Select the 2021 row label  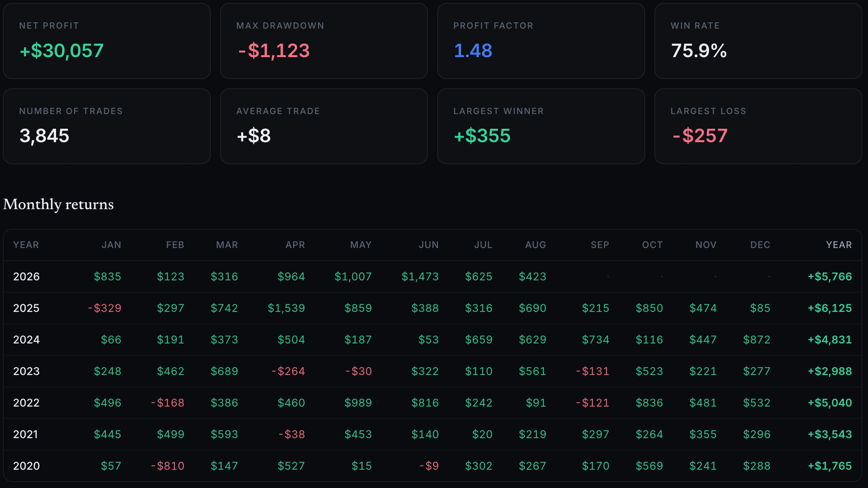tap(26, 434)
